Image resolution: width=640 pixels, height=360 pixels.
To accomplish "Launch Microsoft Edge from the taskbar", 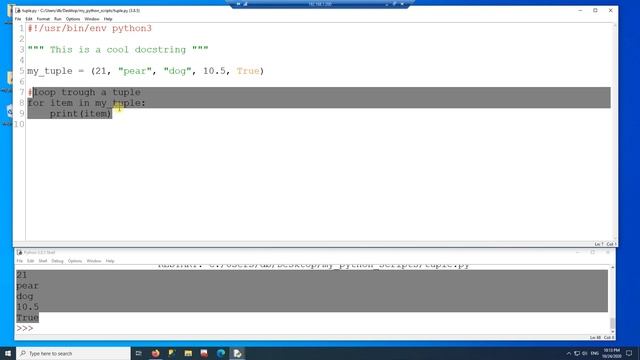I will coord(221,353).
